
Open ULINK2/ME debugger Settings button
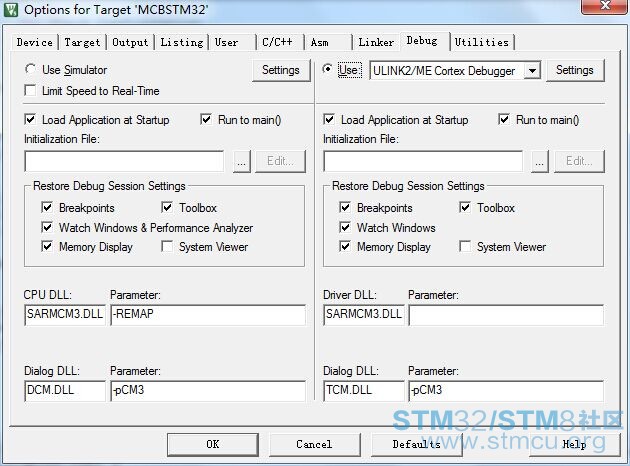point(575,70)
